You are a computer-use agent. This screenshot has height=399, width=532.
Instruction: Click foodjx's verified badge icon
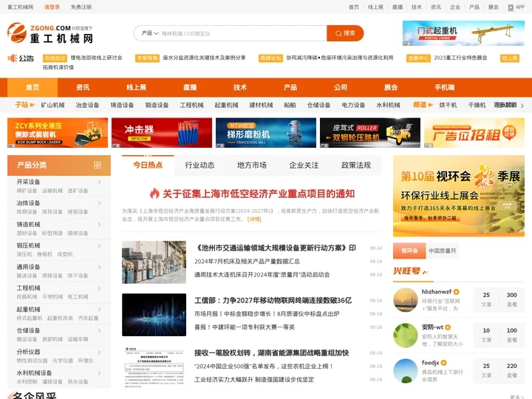(444, 363)
